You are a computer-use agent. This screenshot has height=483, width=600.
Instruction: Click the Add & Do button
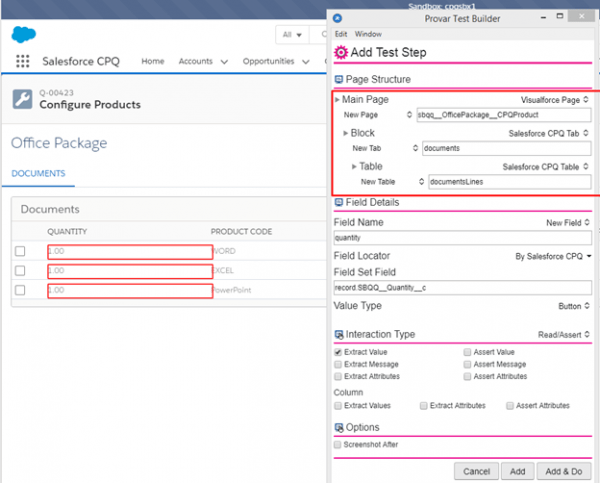pos(564,472)
